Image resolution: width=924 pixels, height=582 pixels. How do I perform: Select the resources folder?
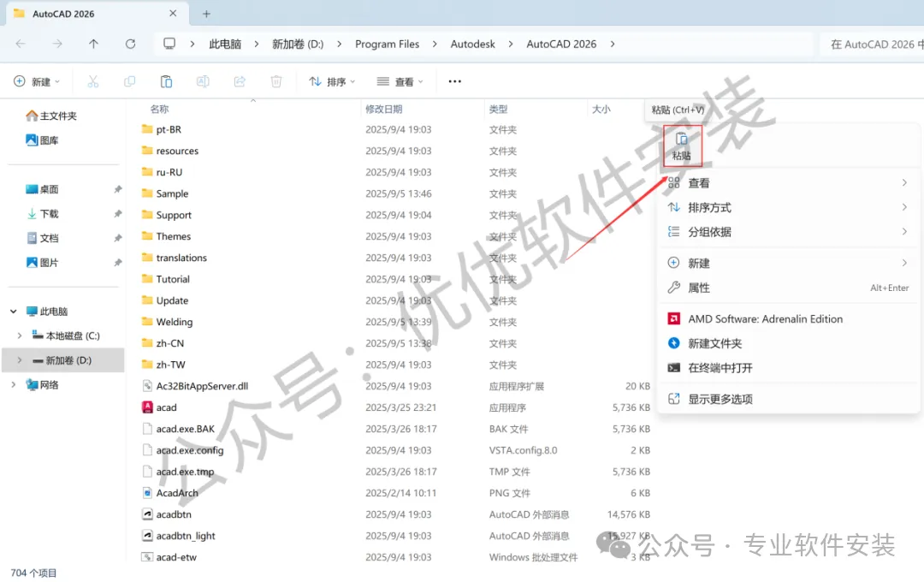[x=170, y=151]
